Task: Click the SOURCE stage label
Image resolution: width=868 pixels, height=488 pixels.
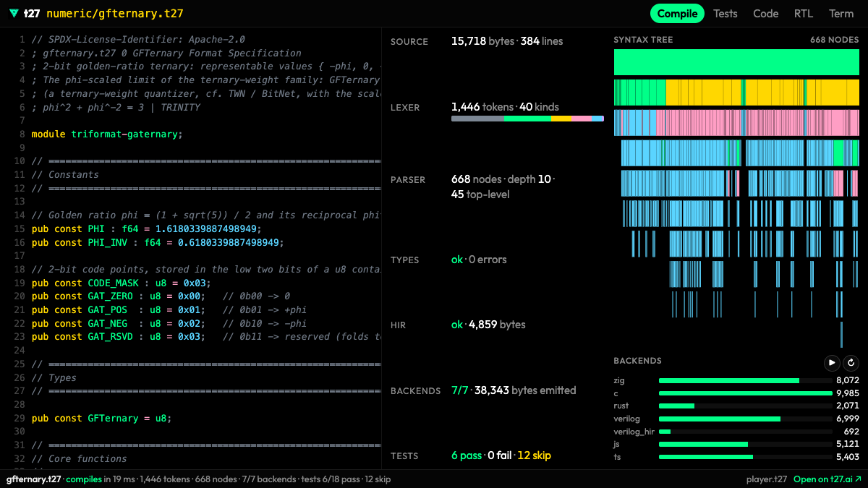Action: [x=409, y=42]
